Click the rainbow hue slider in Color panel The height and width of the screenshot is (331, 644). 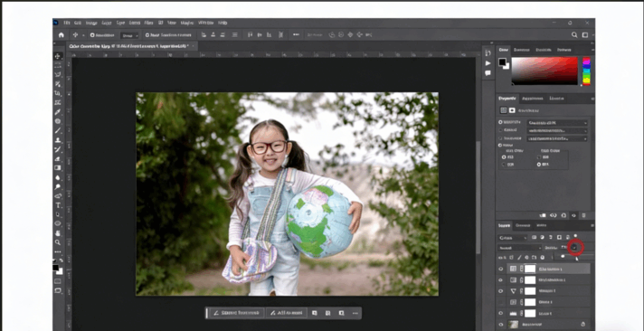pyautogui.click(x=586, y=71)
